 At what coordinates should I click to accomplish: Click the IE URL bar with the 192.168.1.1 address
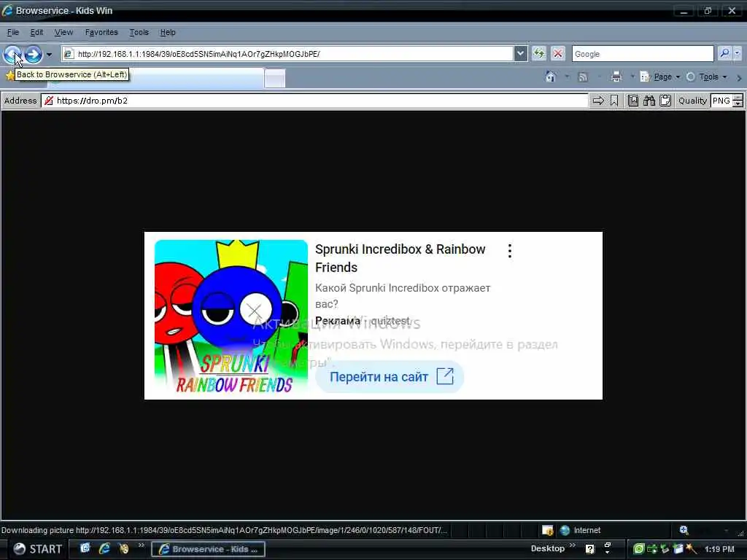[287, 54]
